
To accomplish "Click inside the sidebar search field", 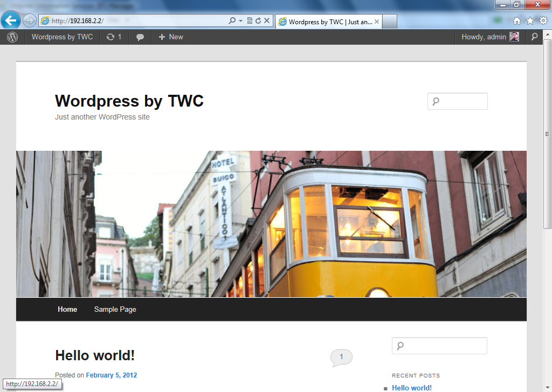I will pos(439,346).
